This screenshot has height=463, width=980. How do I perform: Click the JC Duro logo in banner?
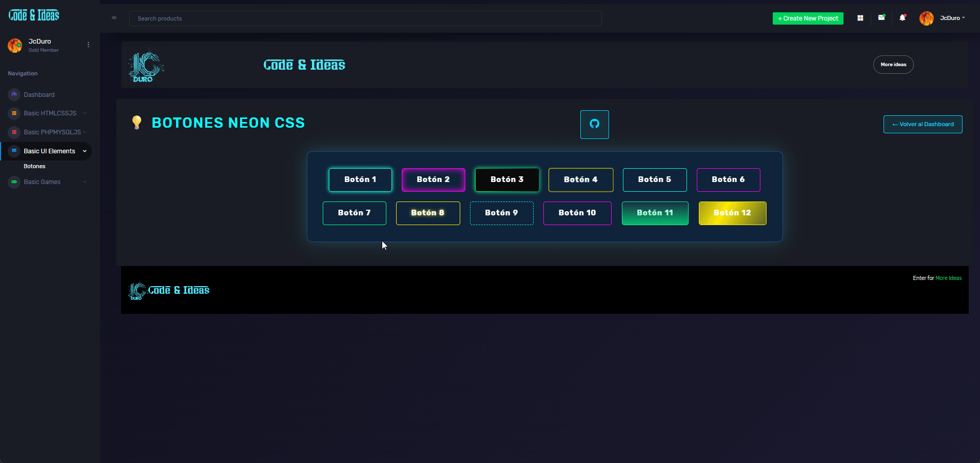146,66
